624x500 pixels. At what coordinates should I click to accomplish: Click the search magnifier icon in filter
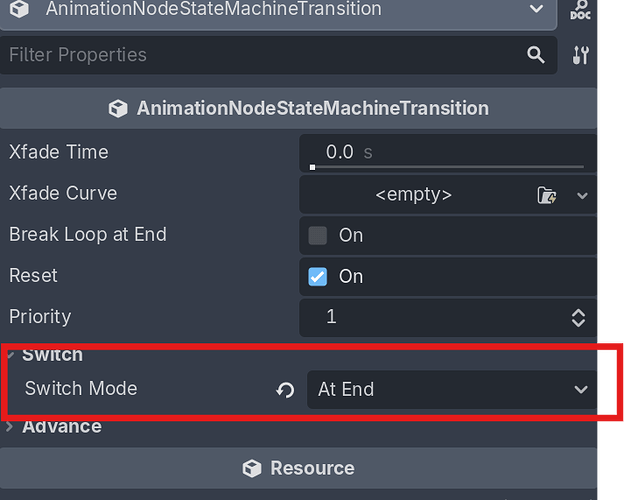coord(536,55)
